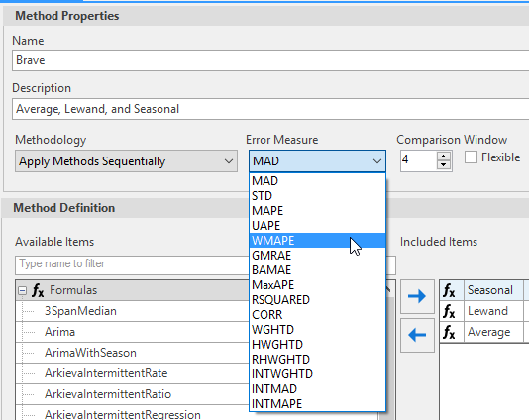Choose UAPE error measure option
The image size is (529, 420).
(317, 226)
